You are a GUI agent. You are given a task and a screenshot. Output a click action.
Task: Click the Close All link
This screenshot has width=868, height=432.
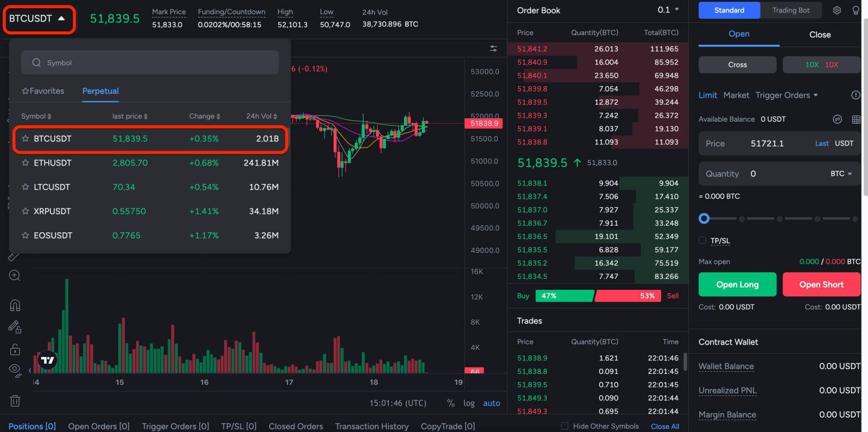(665, 426)
